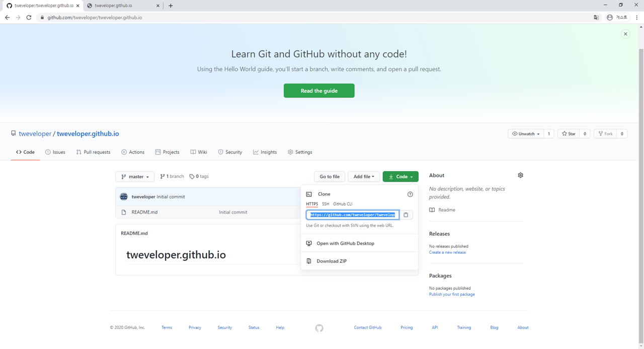The height and width of the screenshot is (349, 644).
Task: Open the Pull requests tab
Action: pyautogui.click(x=93, y=152)
